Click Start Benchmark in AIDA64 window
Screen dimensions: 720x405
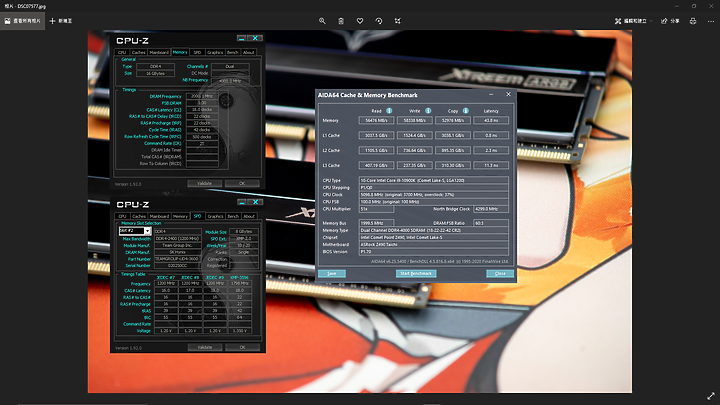point(416,273)
